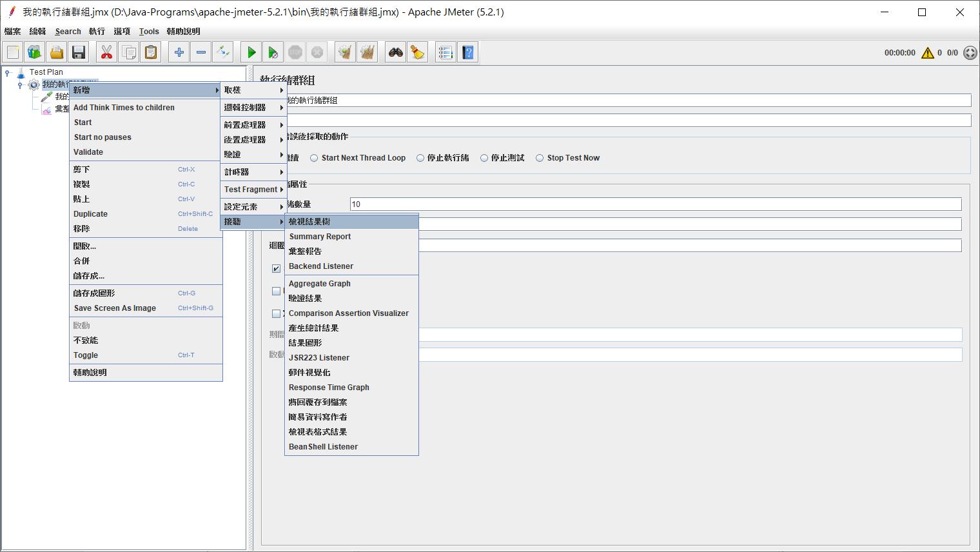This screenshot has width=980, height=552.
Task: Click the empty comment field below name
Action: click(629, 121)
